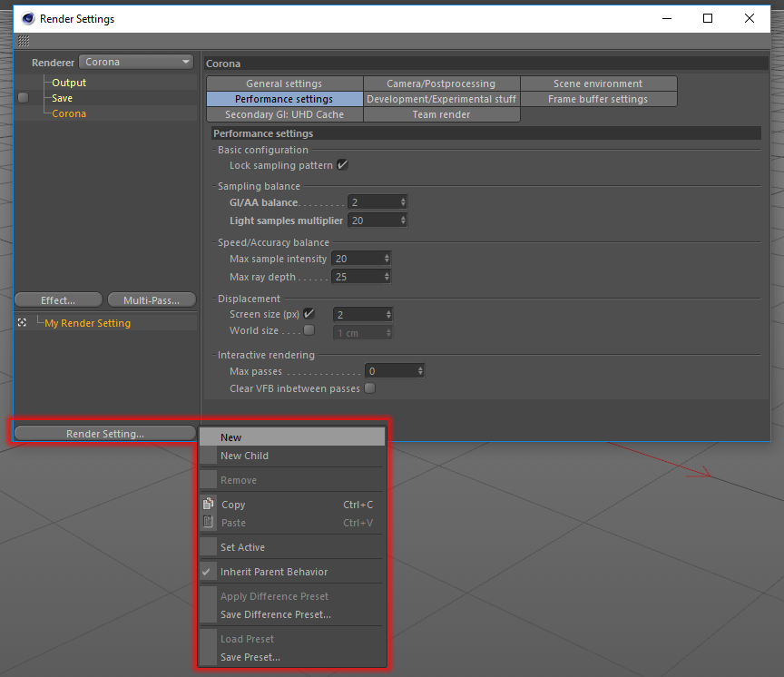Choose New from the context menu

pos(292,437)
